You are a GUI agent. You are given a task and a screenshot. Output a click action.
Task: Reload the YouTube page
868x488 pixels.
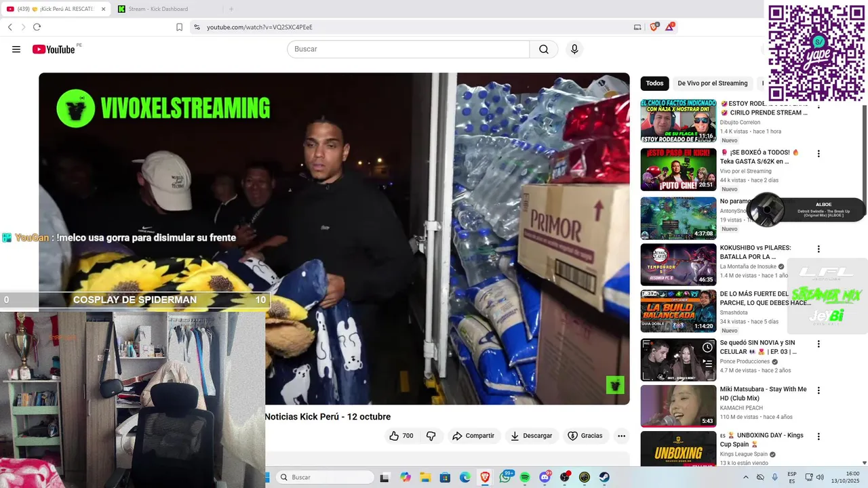coord(37,27)
